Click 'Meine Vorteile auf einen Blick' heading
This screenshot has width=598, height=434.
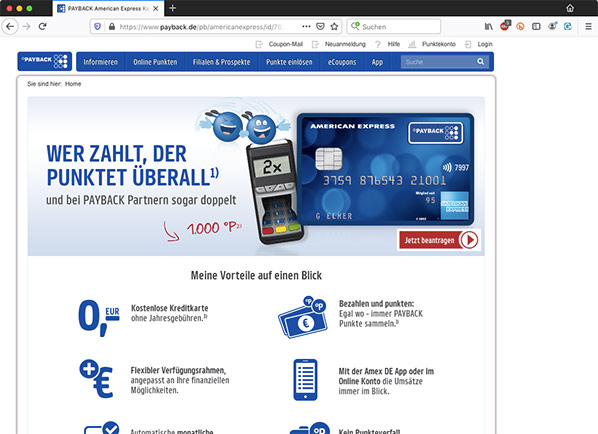256,275
